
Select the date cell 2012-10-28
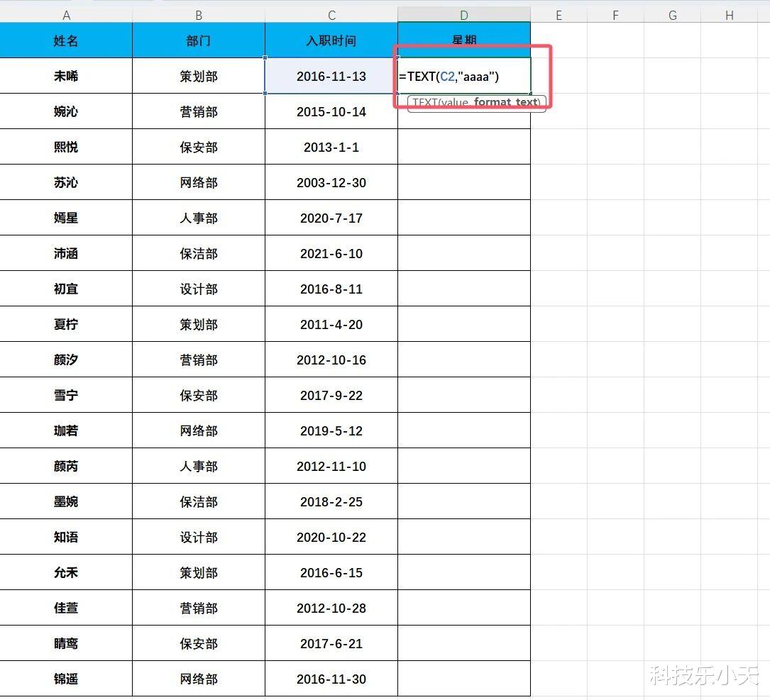click(x=331, y=608)
